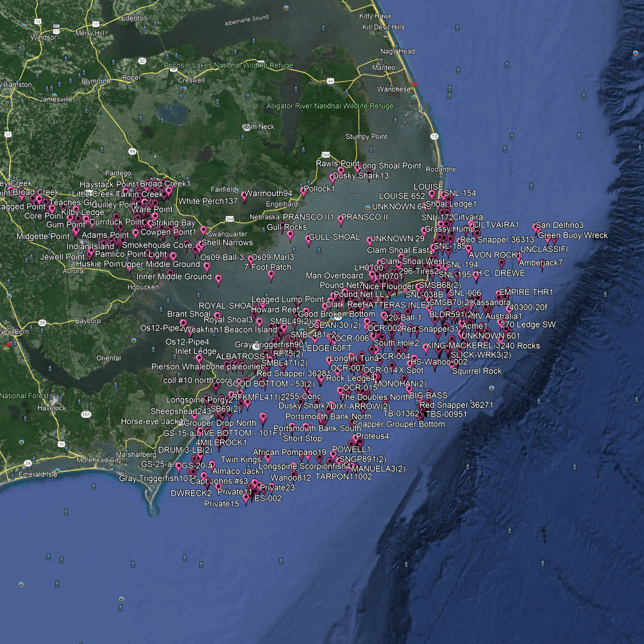Click the Pamlico Point Light label

pos(131,254)
